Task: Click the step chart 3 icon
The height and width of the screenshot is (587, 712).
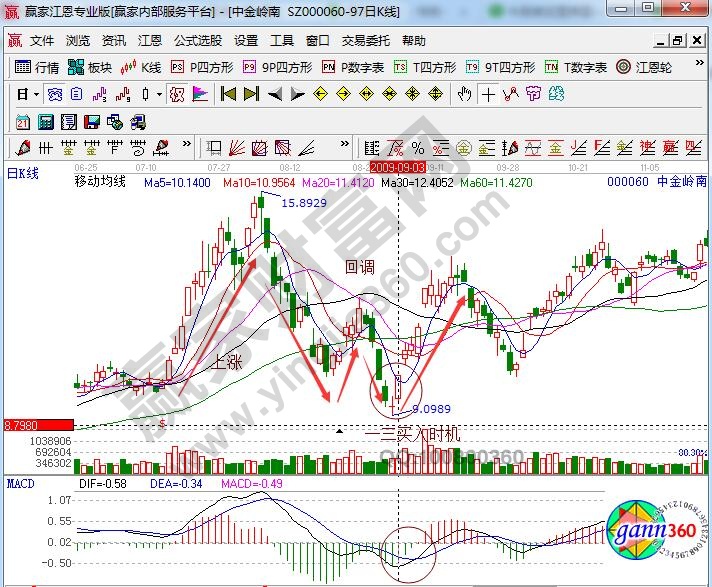Action: (99, 94)
